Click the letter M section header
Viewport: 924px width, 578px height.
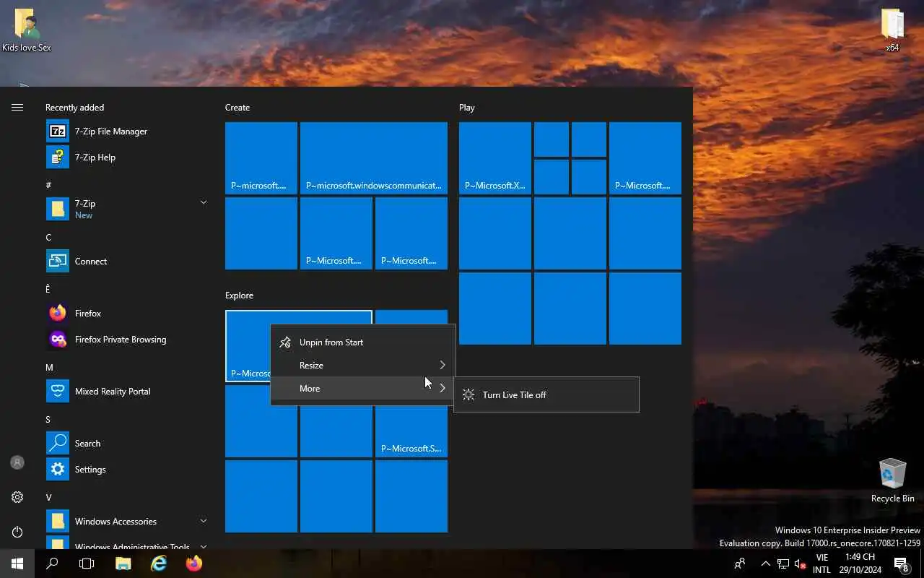(x=49, y=367)
